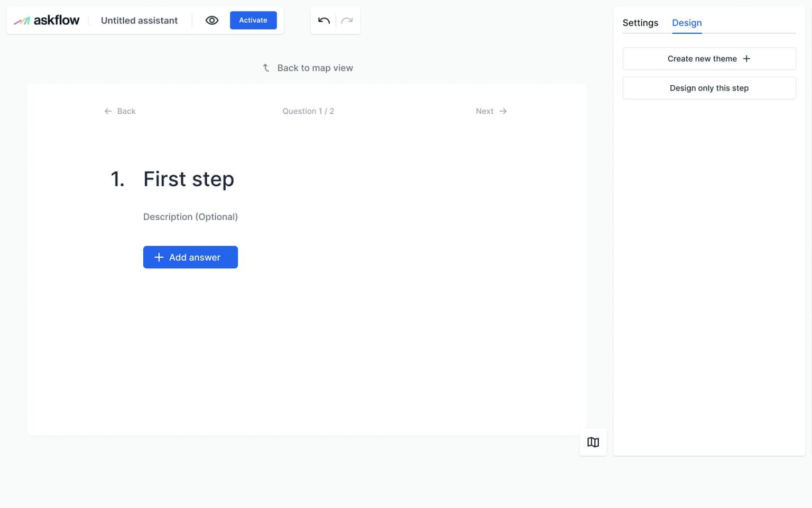This screenshot has height=508, width=812.
Task: Click the redo arrow icon
Action: click(347, 21)
